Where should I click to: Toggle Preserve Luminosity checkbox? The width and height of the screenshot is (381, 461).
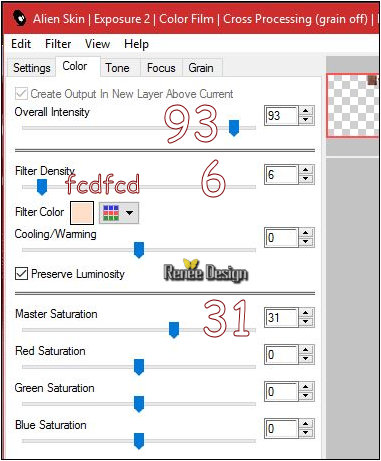pos(21,274)
